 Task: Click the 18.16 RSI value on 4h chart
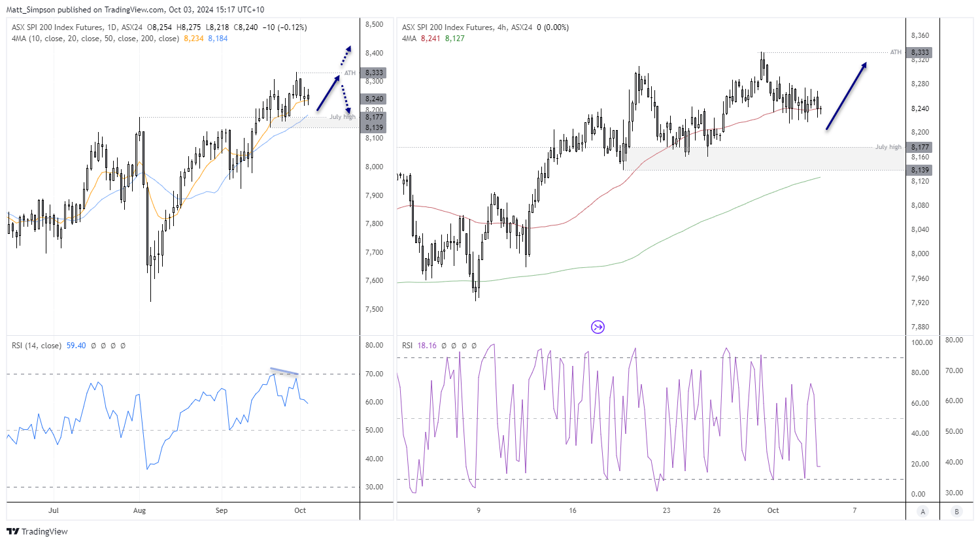tap(427, 346)
